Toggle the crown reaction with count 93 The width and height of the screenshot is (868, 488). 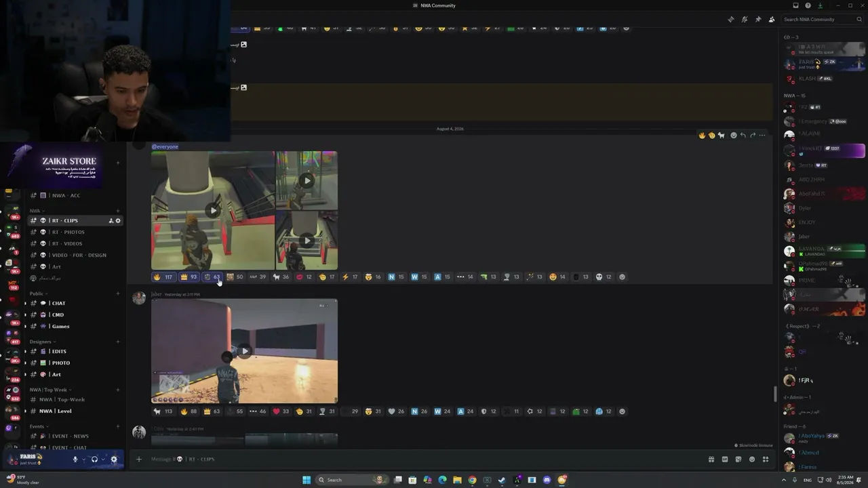click(188, 277)
